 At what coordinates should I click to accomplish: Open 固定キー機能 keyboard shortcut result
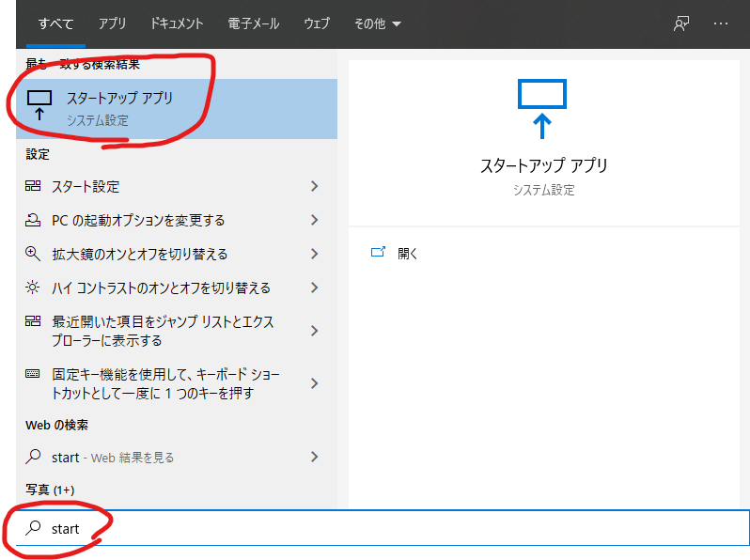coord(177,383)
